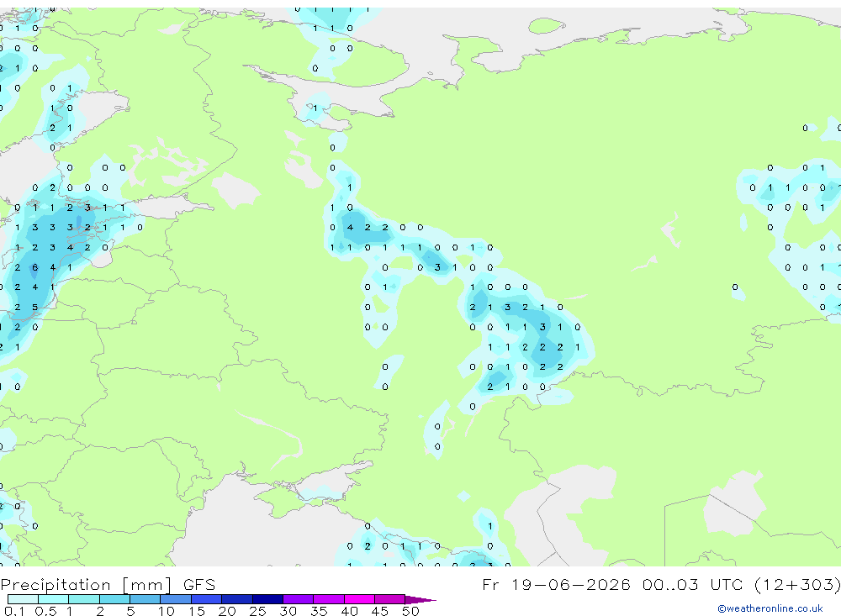Pick the 35–40 mm legend color swatch
The height and width of the screenshot is (616, 841).
tap(328, 599)
